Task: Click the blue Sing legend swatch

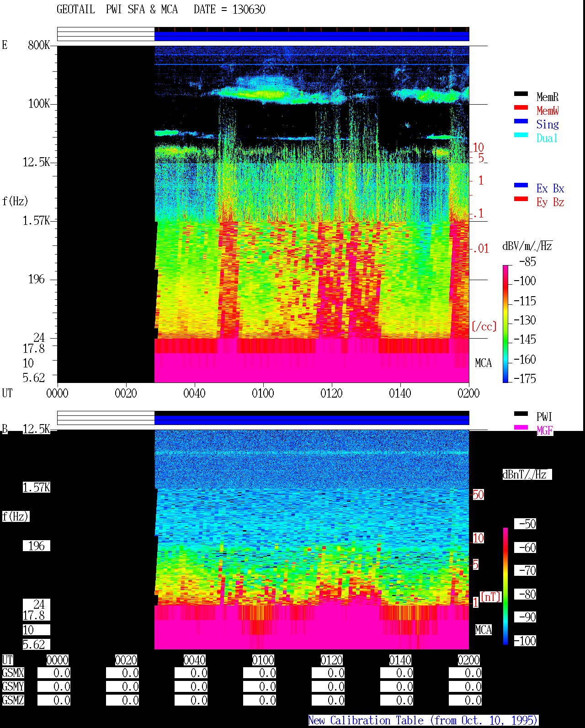Action: coord(521,122)
